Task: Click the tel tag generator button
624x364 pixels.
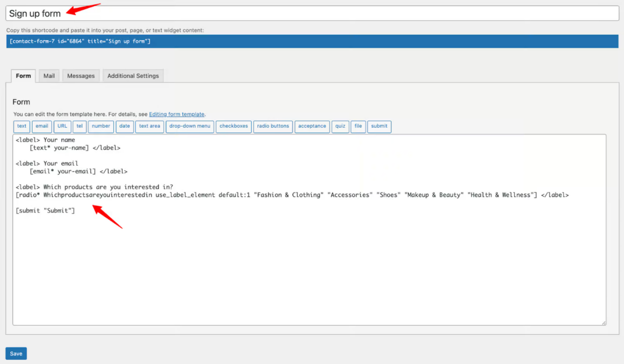Action: [x=79, y=127]
